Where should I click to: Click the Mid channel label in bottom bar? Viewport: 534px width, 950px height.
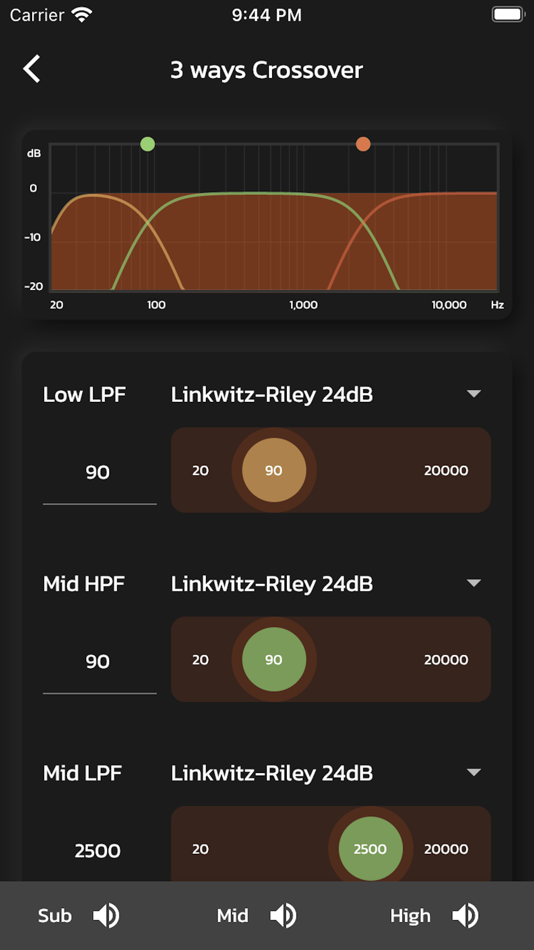click(x=233, y=915)
